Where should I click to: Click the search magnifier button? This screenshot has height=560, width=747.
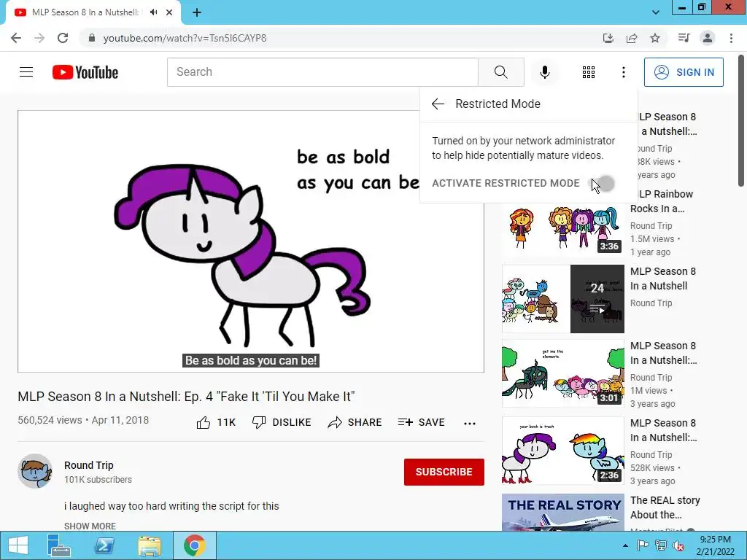coord(500,72)
